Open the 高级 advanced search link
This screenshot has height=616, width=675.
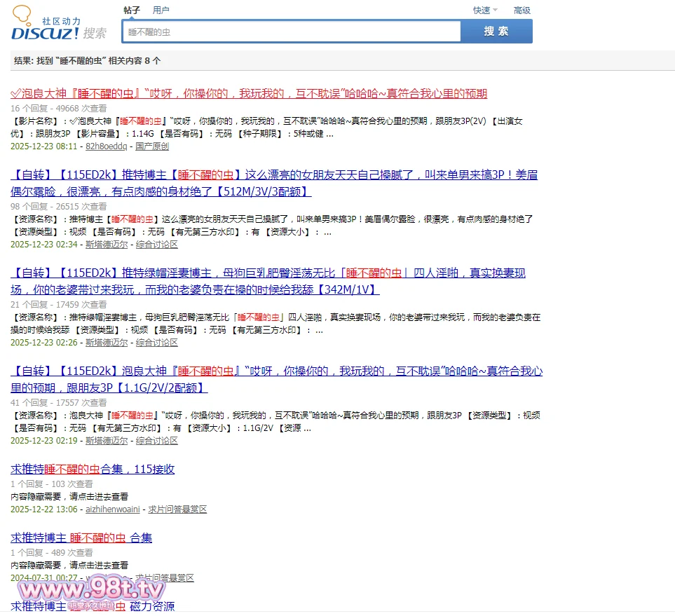click(522, 11)
